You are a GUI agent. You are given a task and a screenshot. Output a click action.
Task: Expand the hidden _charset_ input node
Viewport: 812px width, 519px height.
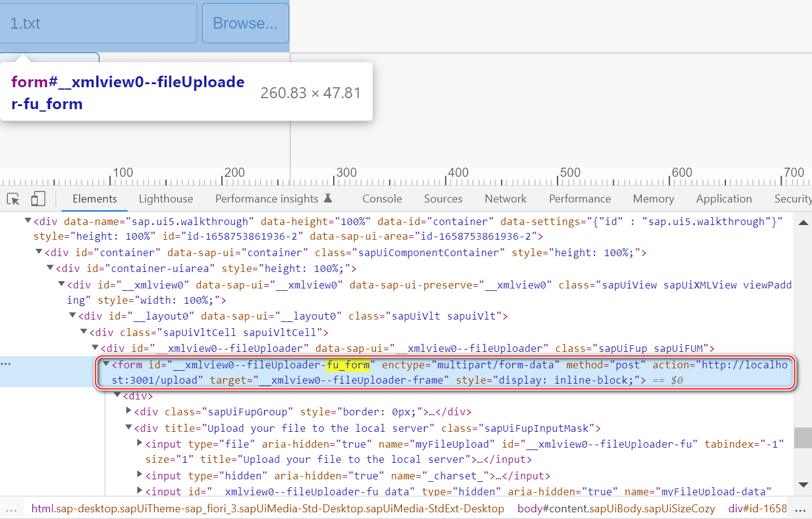tap(140, 475)
